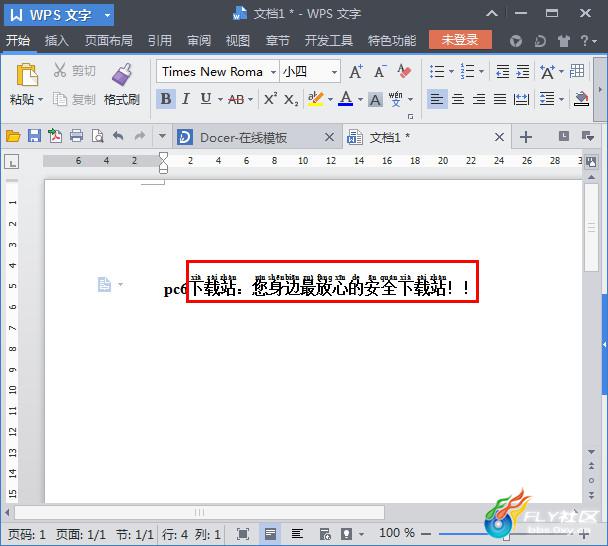Increase paragraph indent

coord(523,71)
